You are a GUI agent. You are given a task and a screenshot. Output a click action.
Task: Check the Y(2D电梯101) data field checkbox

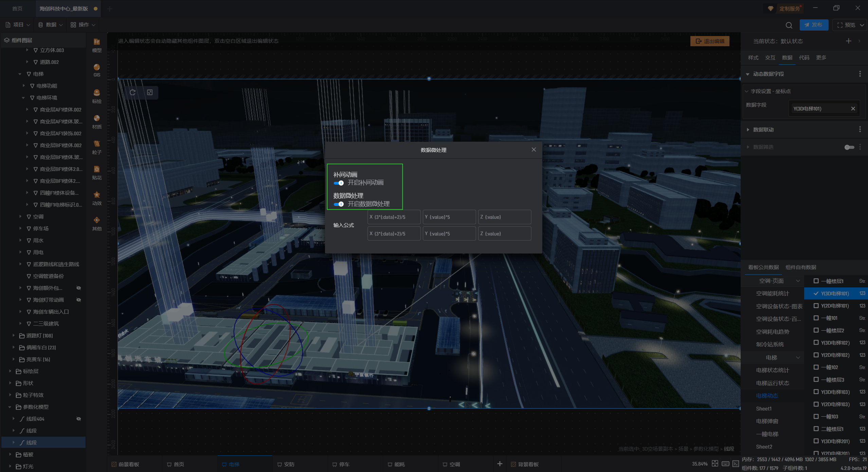coord(816,305)
